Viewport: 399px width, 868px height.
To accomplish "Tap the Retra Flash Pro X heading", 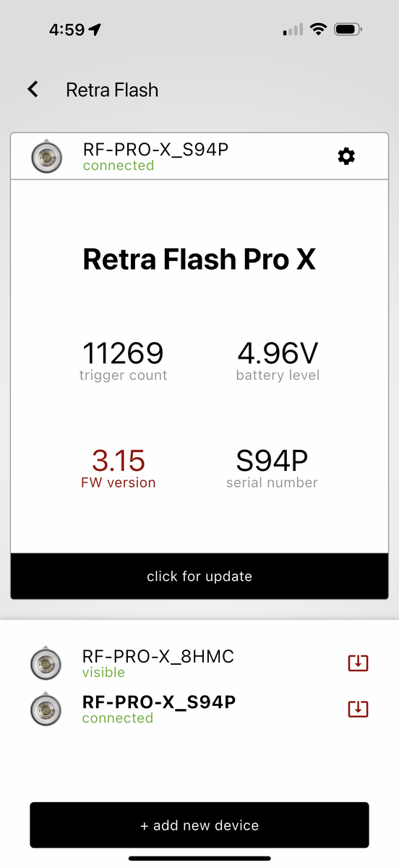I will click(199, 259).
